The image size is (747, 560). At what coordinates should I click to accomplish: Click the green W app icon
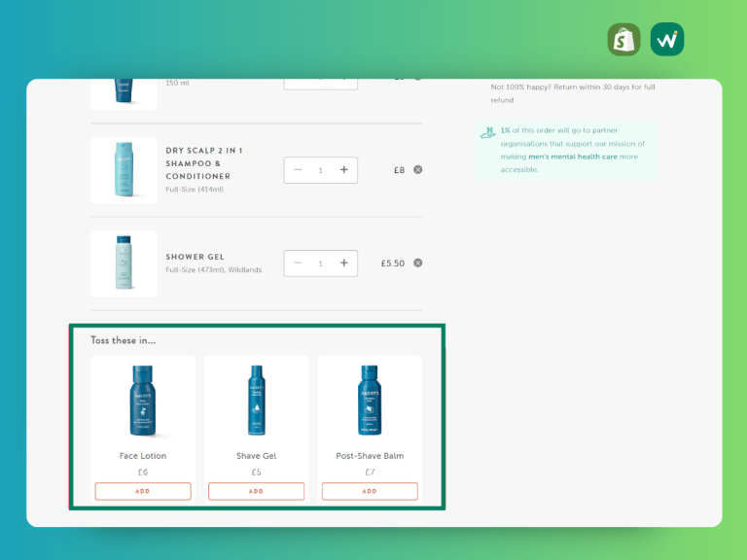point(667,40)
